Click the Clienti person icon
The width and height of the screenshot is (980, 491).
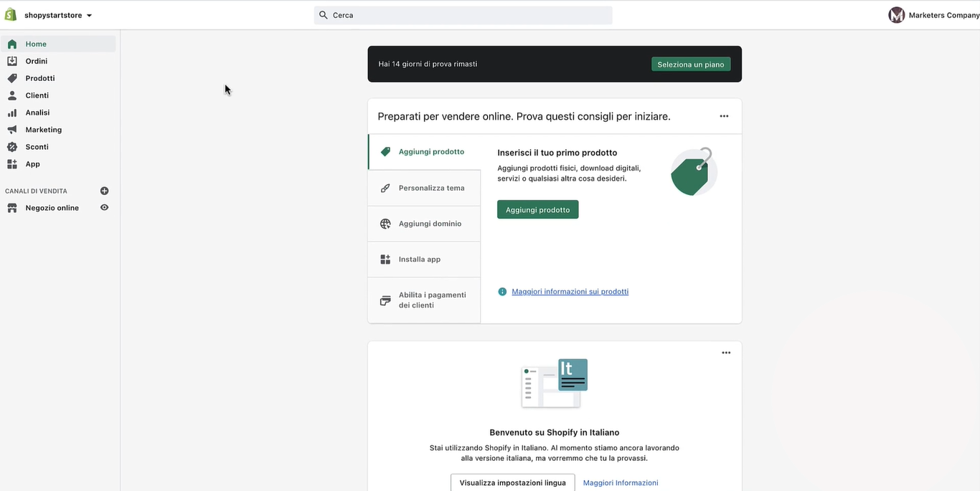[12, 95]
